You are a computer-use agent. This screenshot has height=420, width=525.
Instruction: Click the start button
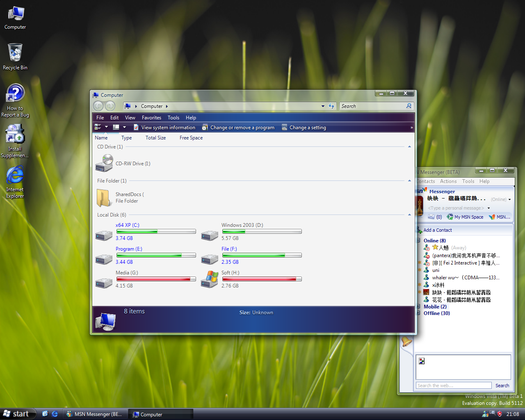[17, 414]
